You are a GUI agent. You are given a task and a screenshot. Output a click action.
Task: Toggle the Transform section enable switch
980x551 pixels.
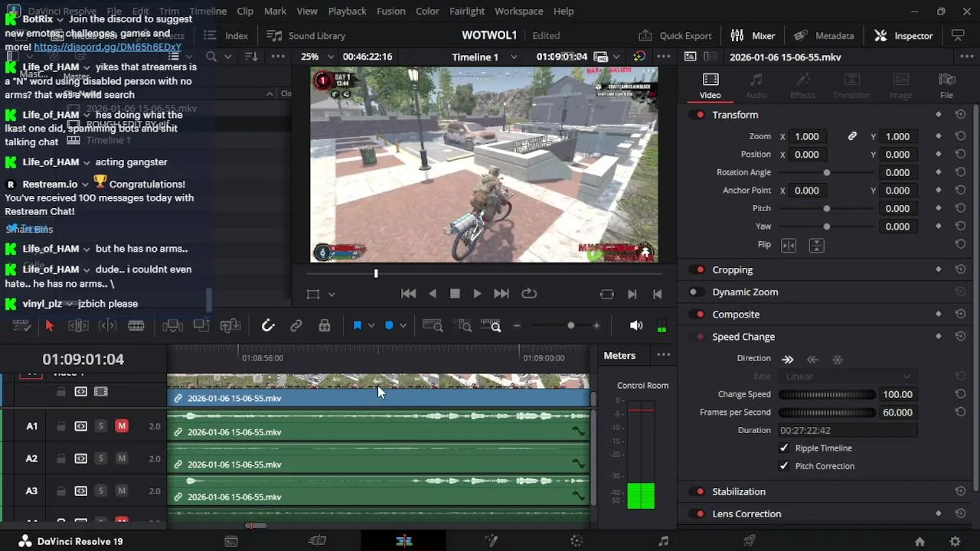click(x=698, y=115)
